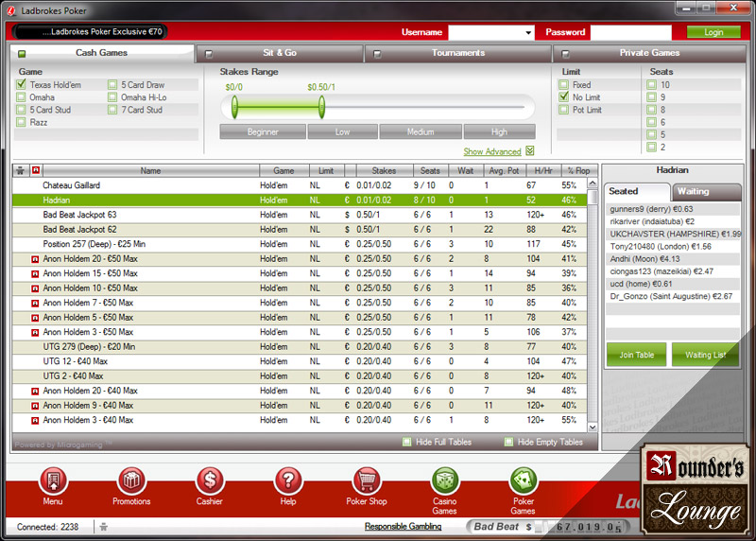This screenshot has width=756, height=541.
Task: Toggle the Texas Hold'em game checkbox
Action: 21,84
